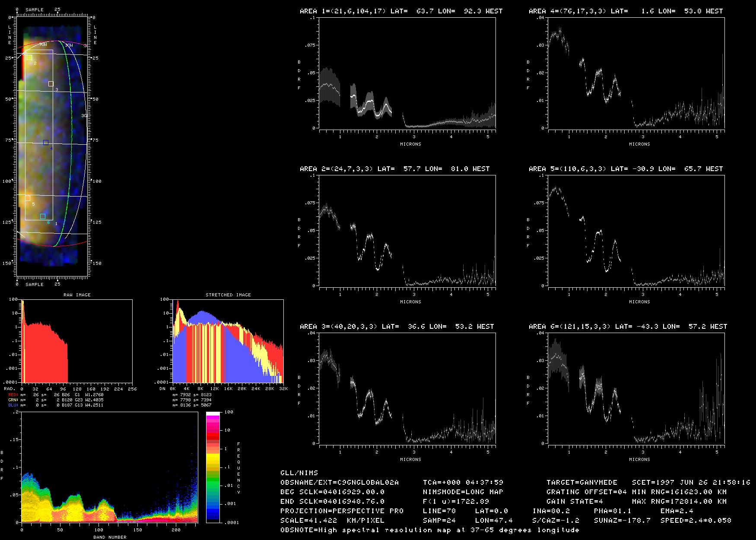Click the yellow area 2 box on the map
This screenshot has height=540, width=756.
pos(29,57)
